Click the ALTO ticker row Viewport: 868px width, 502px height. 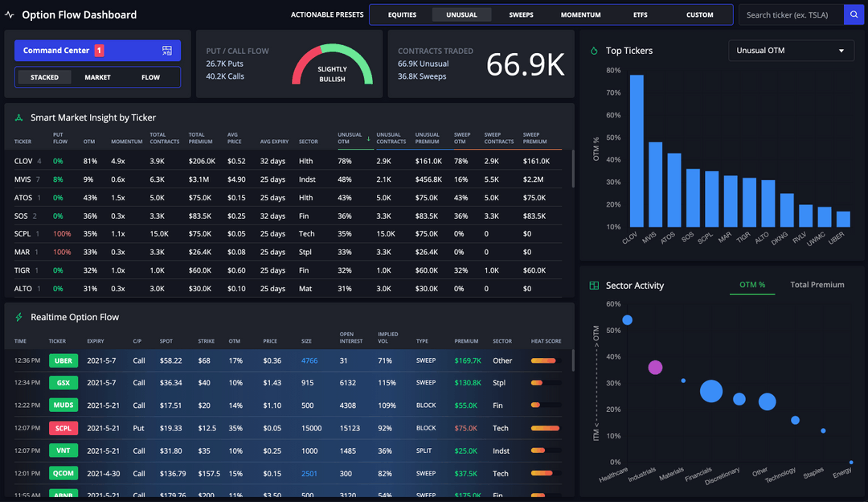coord(288,289)
